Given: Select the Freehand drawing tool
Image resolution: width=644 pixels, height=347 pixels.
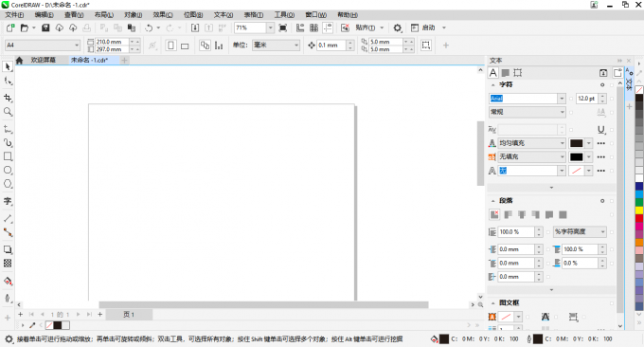Looking at the screenshot, I should coord(8,129).
